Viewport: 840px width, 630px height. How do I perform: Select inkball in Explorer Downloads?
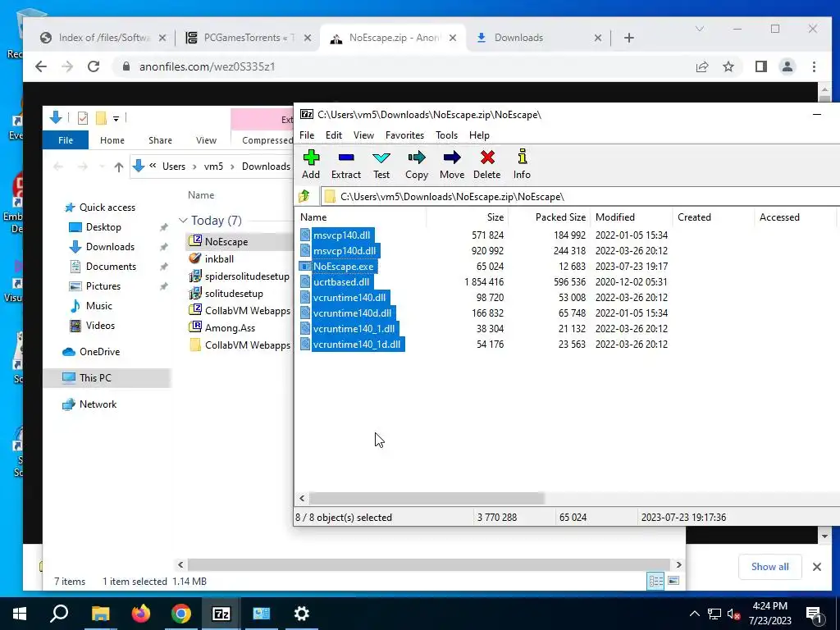click(219, 258)
